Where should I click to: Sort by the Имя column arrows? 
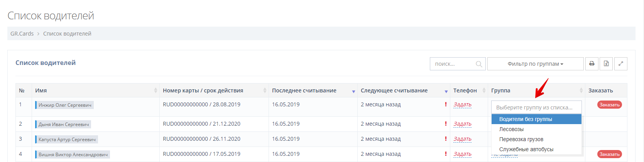(156, 90)
